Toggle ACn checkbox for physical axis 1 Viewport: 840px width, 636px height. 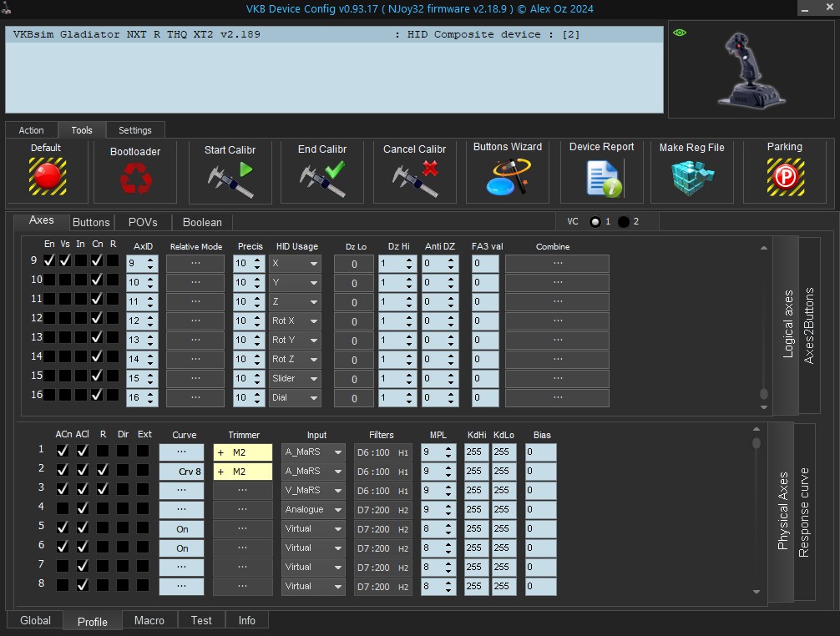coord(63,451)
